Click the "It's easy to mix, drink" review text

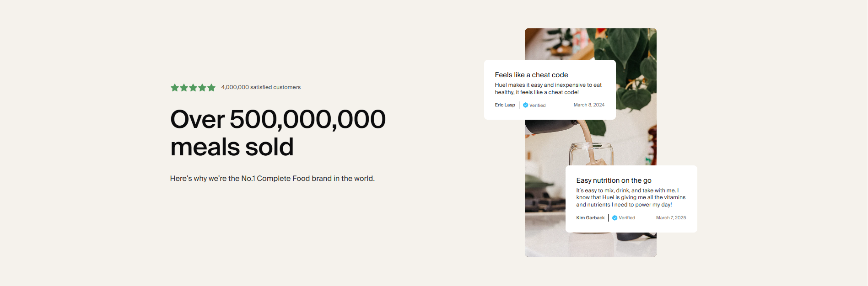click(631, 197)
